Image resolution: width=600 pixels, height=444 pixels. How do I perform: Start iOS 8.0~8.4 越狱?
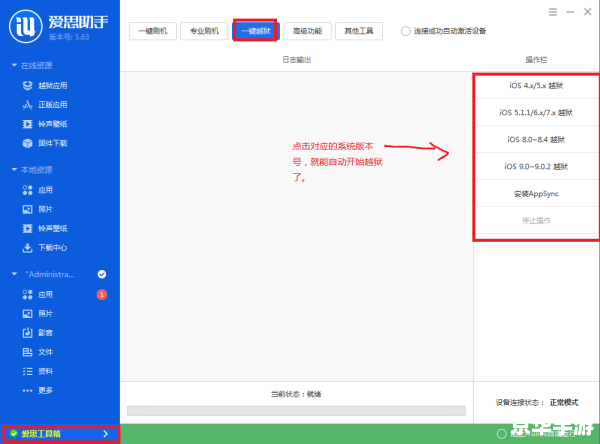click(536, 139)
